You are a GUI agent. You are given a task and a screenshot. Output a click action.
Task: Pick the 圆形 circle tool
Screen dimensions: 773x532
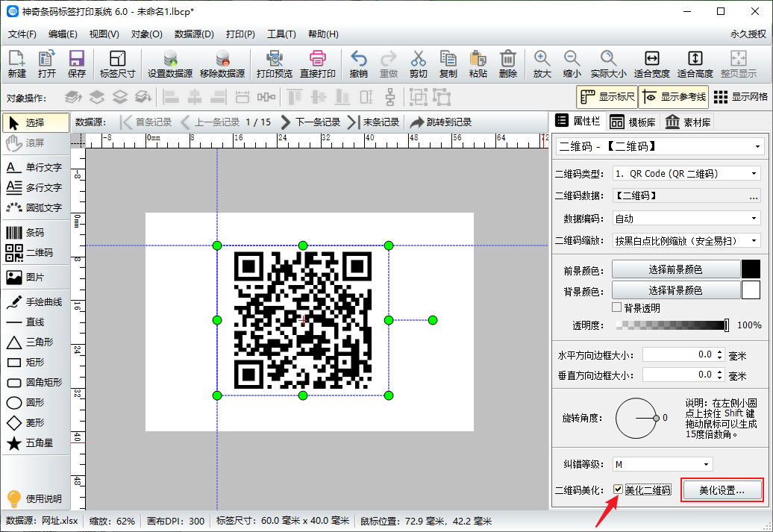click(x=36, y=403)
